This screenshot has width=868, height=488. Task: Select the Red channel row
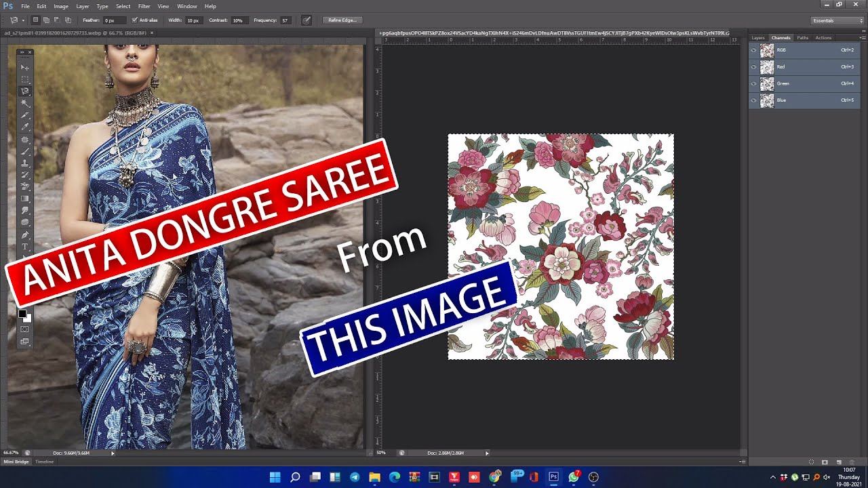(x=804, y=67)
